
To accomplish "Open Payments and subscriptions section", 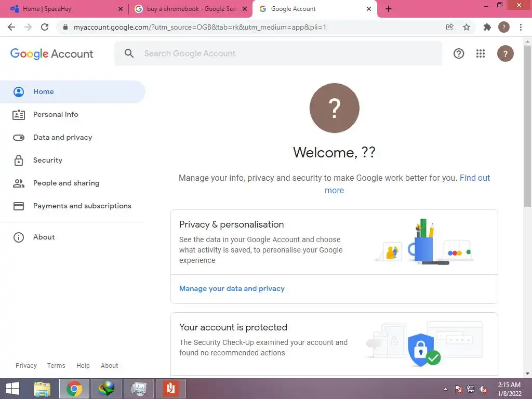I will [73, 206].
